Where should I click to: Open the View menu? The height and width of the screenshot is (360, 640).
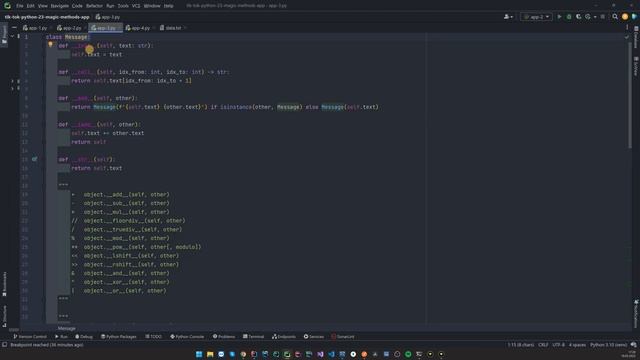(42, 6)
